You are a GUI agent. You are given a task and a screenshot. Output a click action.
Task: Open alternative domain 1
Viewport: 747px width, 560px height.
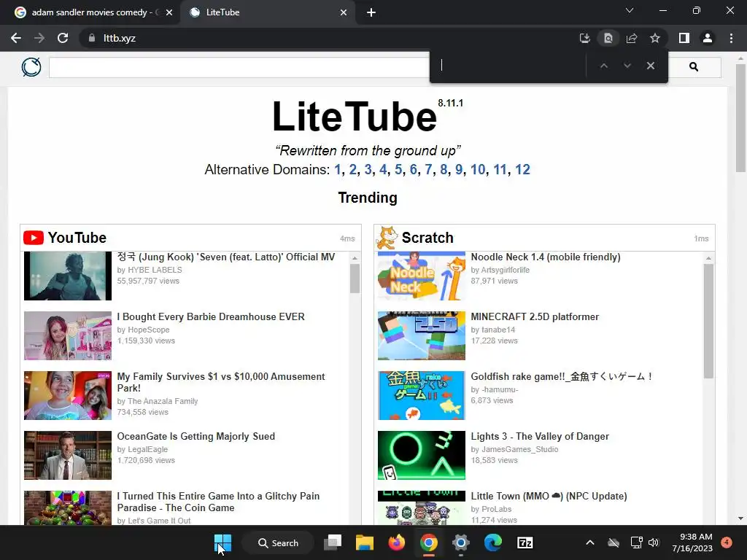(337, 169)
